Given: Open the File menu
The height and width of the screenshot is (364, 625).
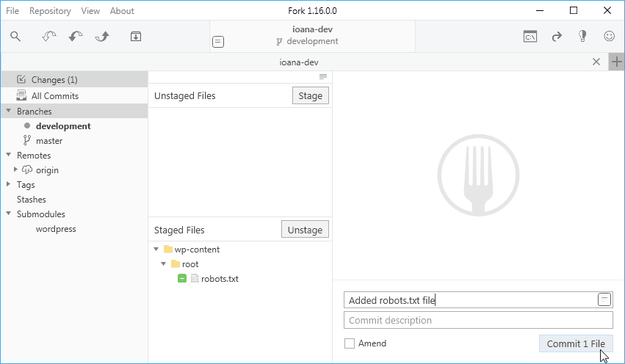Looking at the screenshot, I should (x=12, y=11).
